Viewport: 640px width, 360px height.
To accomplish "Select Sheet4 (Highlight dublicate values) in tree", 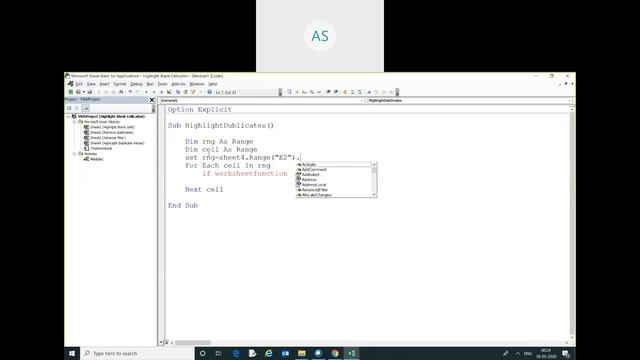I will pyautogui.click(x=117, y=143).
